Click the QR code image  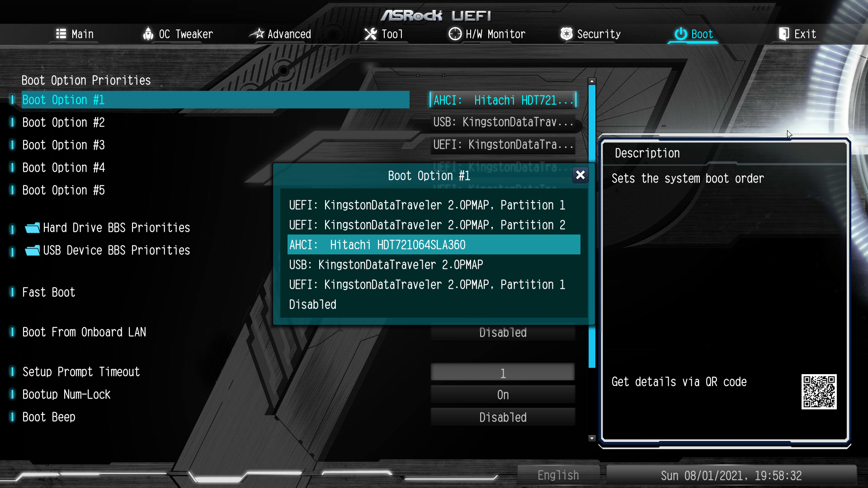click(819, 392)
